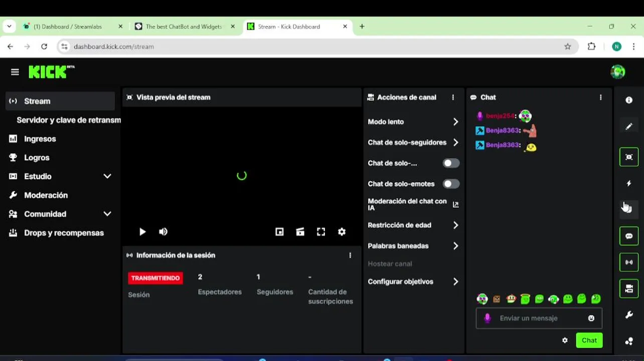644x361 pixels.
Task: Open the emoji picker in message box
Action: pyautogui.click(x=591, y=318)
